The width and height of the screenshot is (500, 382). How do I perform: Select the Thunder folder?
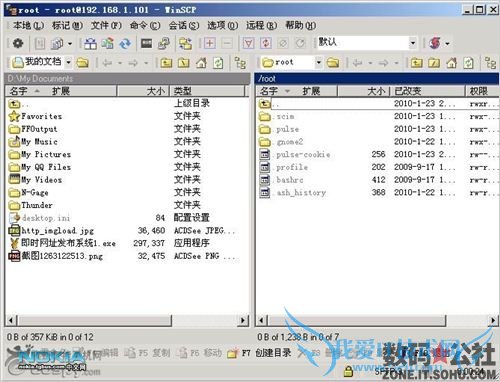[x=31, y=205]
